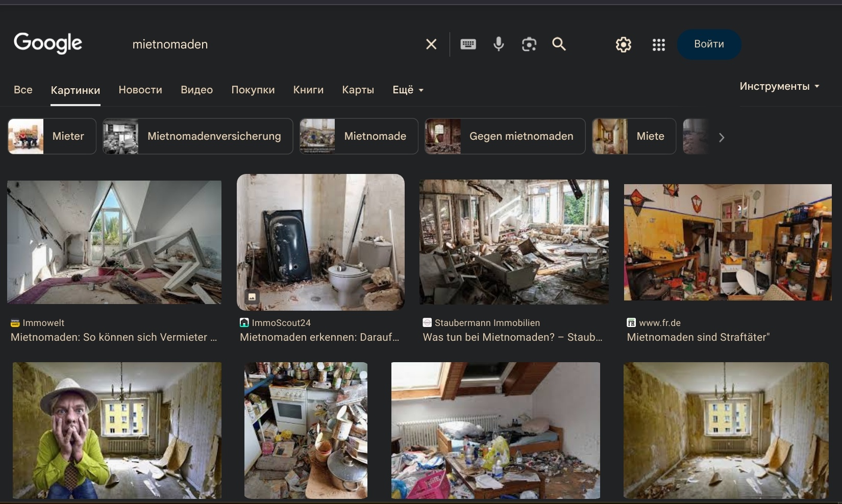
Task: Click the fr.de favicon icon
Action: [632, 323]
